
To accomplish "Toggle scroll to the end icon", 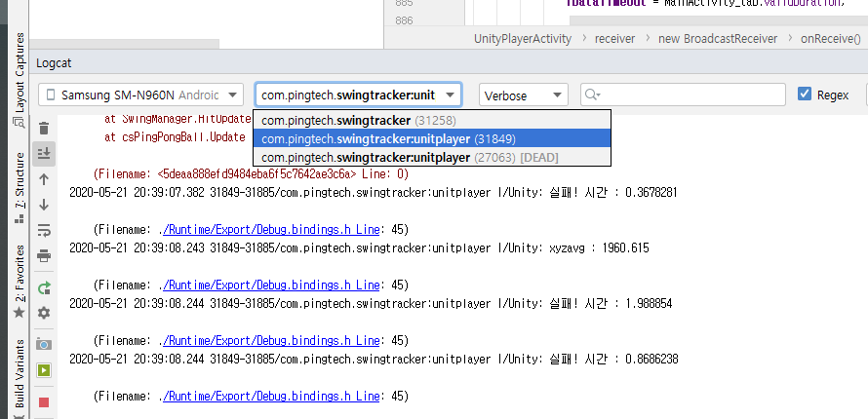I will [44, 154].
